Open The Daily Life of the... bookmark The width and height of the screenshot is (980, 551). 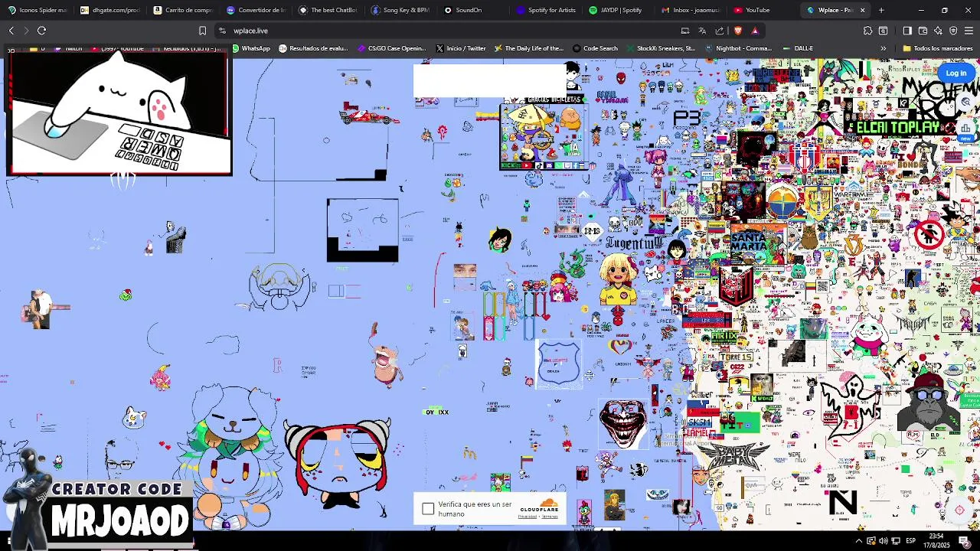[529, 48]
